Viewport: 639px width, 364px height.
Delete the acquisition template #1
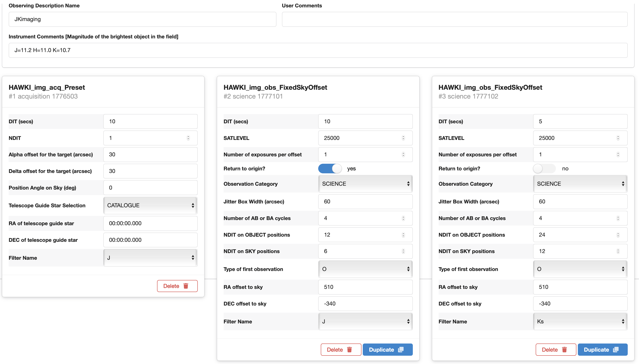(177, 286)
